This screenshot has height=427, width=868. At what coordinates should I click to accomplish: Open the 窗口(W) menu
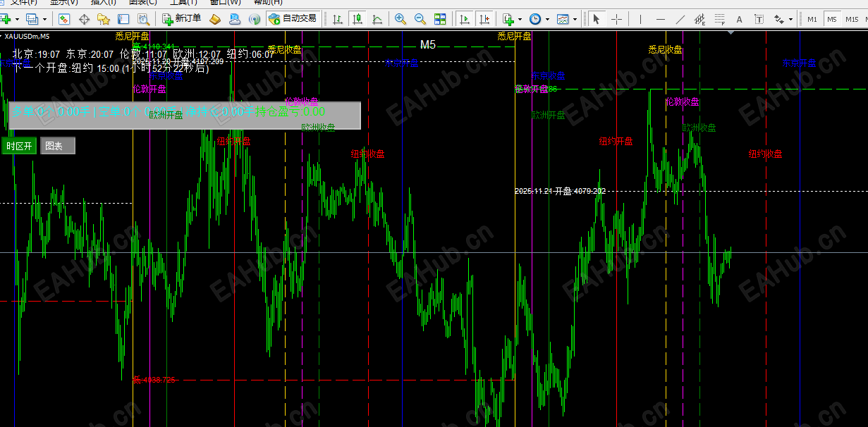(x=226, y=3)
